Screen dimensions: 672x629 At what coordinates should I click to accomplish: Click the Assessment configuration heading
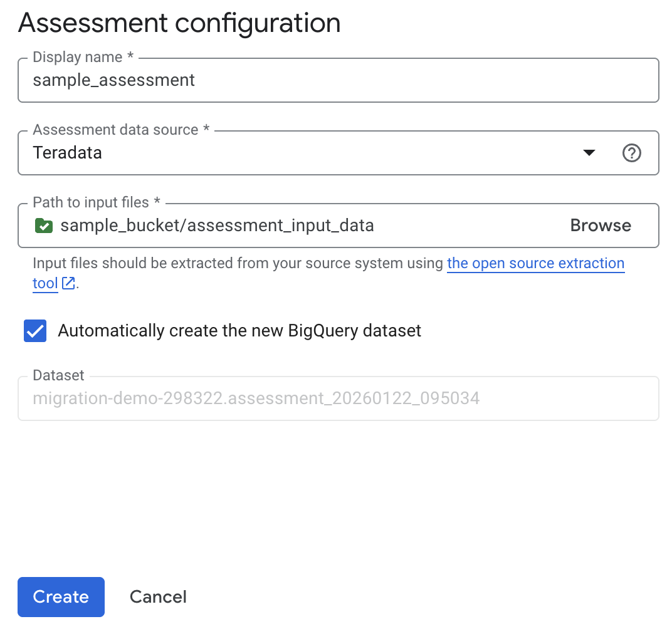coord(179,23)
